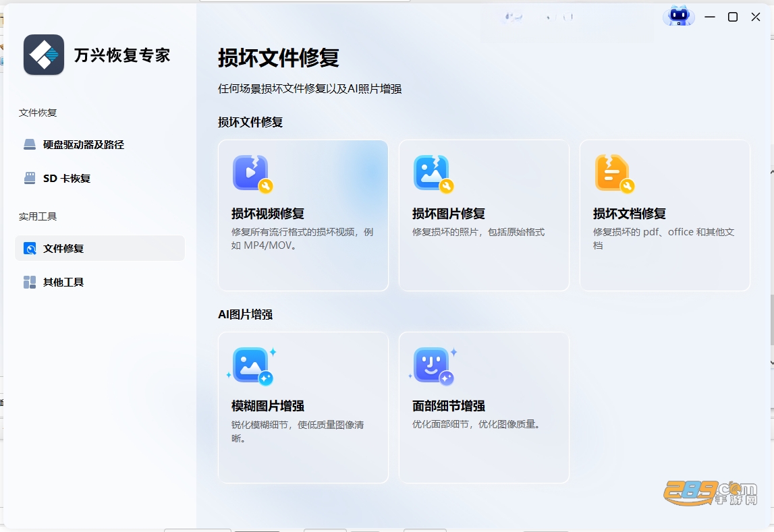
Task: Click the 锐化模糊细节 description text
Action: point(298,432)
